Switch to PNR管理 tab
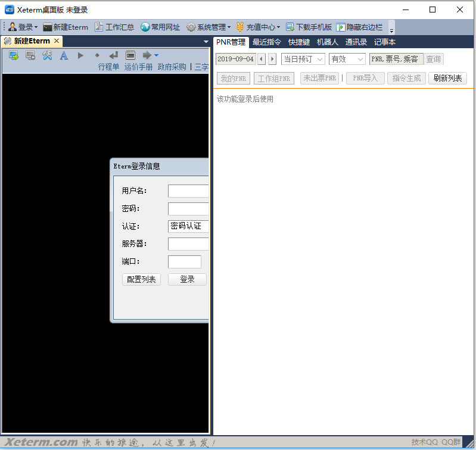 [231, 42]
